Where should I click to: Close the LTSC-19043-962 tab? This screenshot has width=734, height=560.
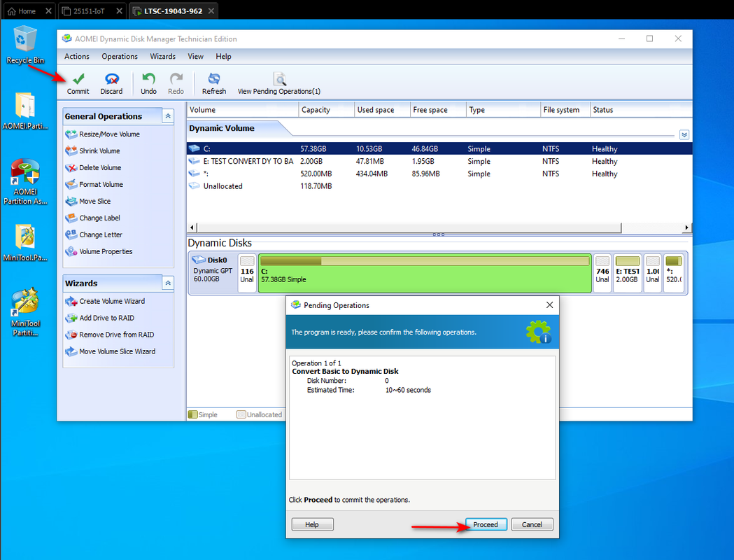point(211,10)
